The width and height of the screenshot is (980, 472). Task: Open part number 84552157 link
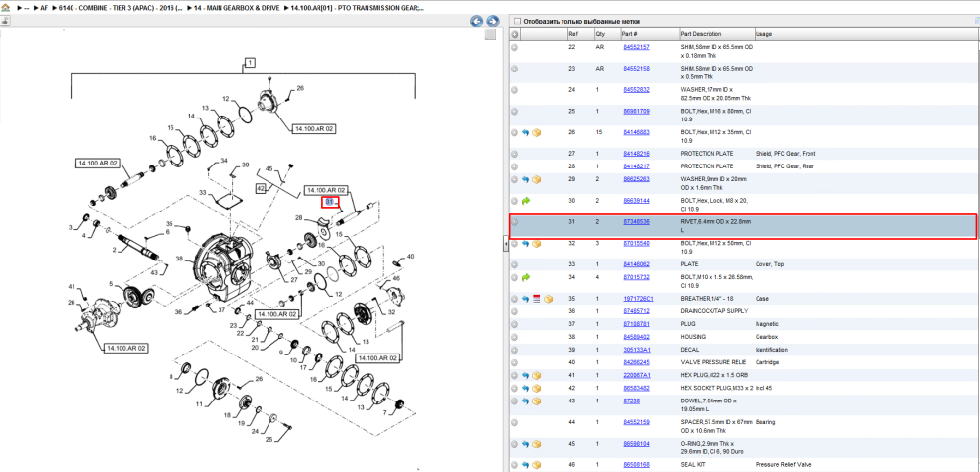tap(636, 47)
